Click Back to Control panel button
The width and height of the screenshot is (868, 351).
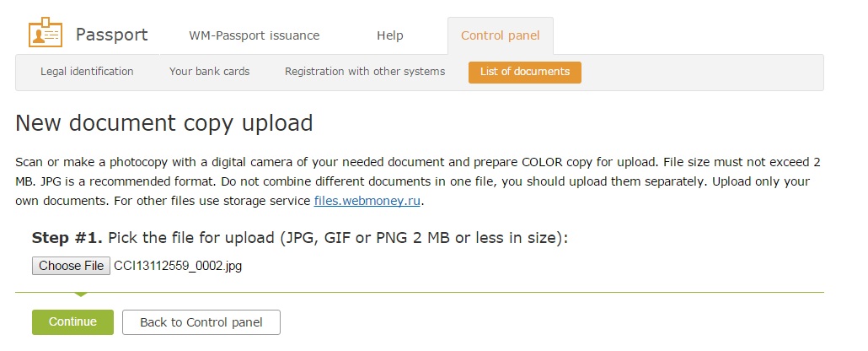(201, 322)
